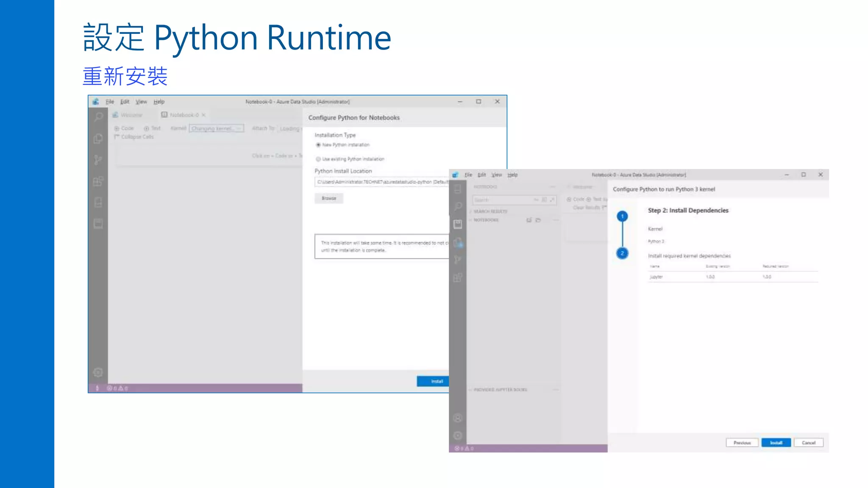Open Help menu in right window
The image size is (868, 488).
coord(513,175)
